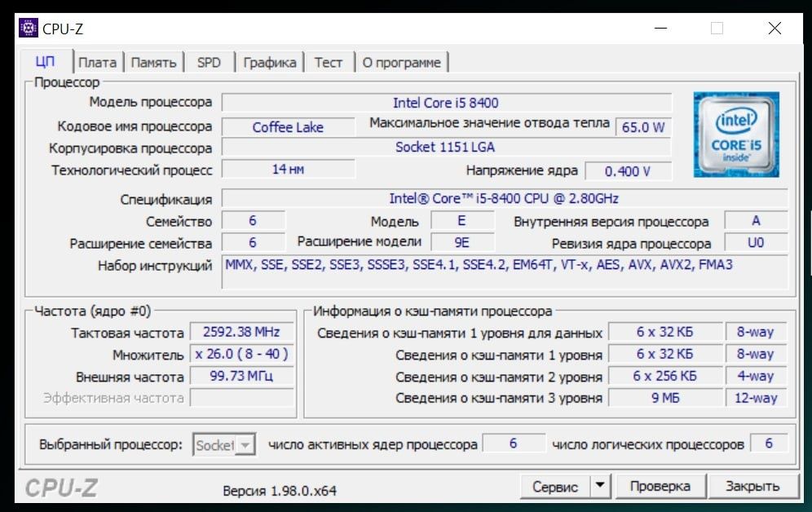This screenshot has width=812, height=512.
Task: Click the Сервис button
Action: [554, 486]
